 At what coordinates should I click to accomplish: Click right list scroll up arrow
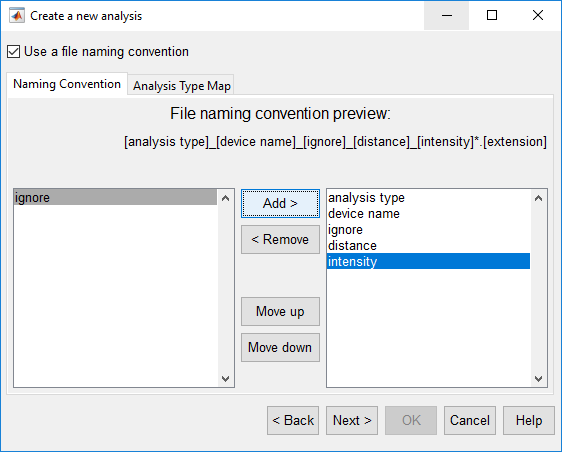538,198
